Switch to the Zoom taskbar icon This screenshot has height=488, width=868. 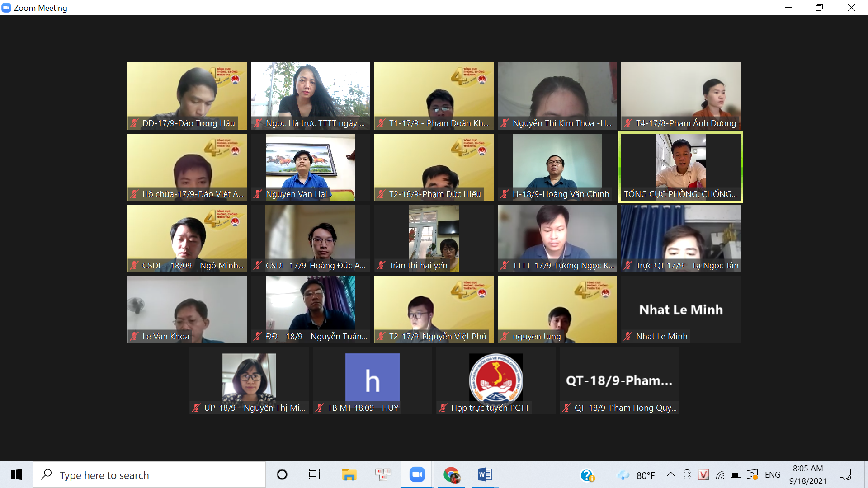[417, 474]
